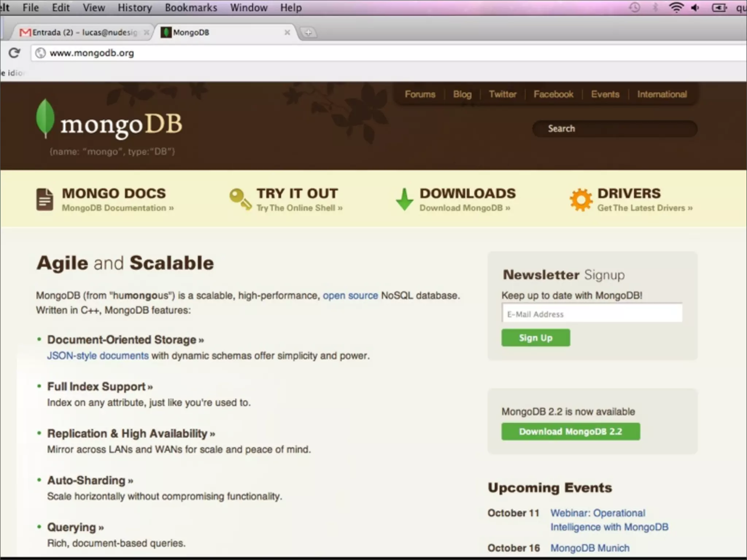Click the "October 11" event date
Image resolution: width=747 pixels, height=560 pixels.
[513, 513]
